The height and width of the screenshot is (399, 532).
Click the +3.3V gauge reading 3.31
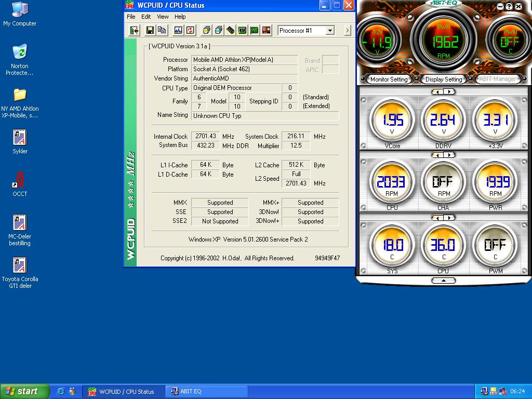(495, 122)
